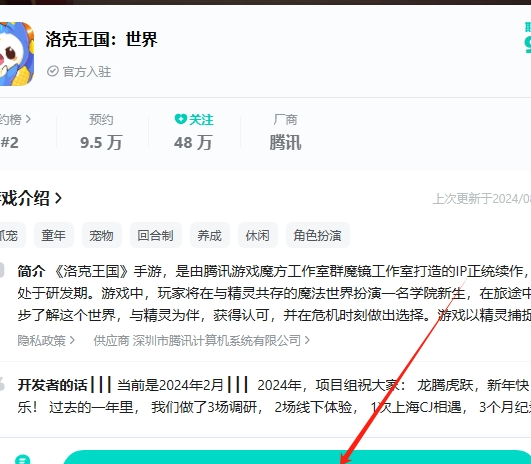531x464 pixels.
Task: Select the 休闲 tag
Action: tap(258, 235)
